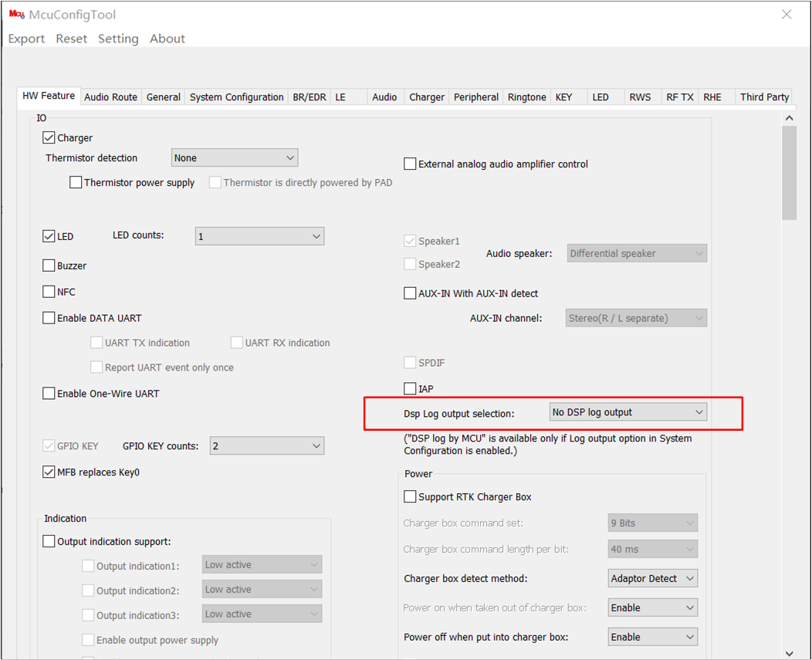Uncheck MFB replaces Key0
812x660 pixels.
click(49, 472)
